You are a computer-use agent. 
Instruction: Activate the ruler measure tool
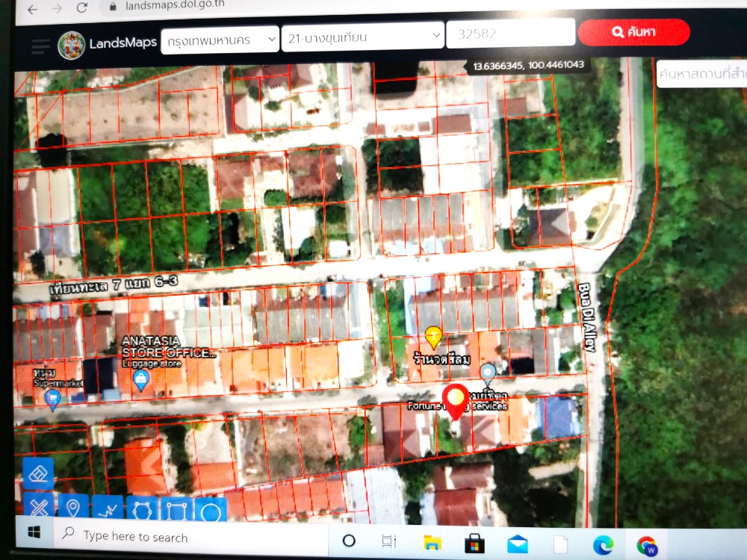(38, 508)
